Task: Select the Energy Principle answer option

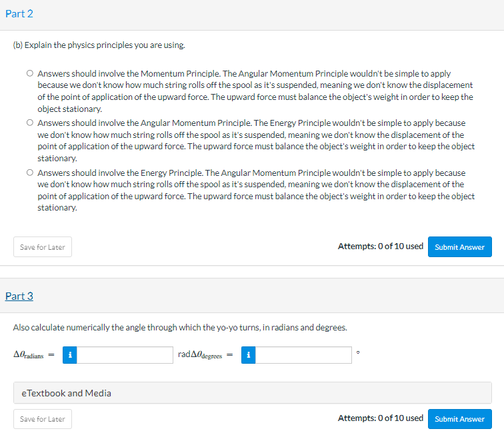Action: coord(30,173)
